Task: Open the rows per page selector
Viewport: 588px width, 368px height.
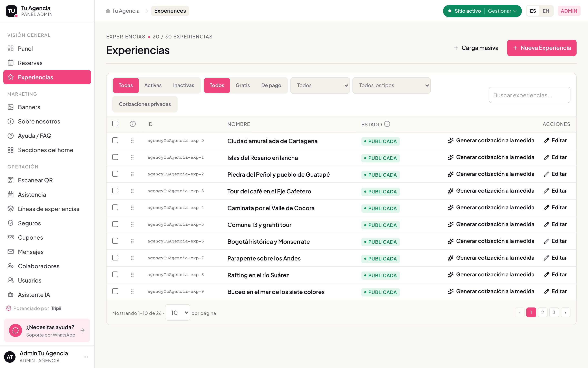Action: pyautogui.click(x=178, y=313)
